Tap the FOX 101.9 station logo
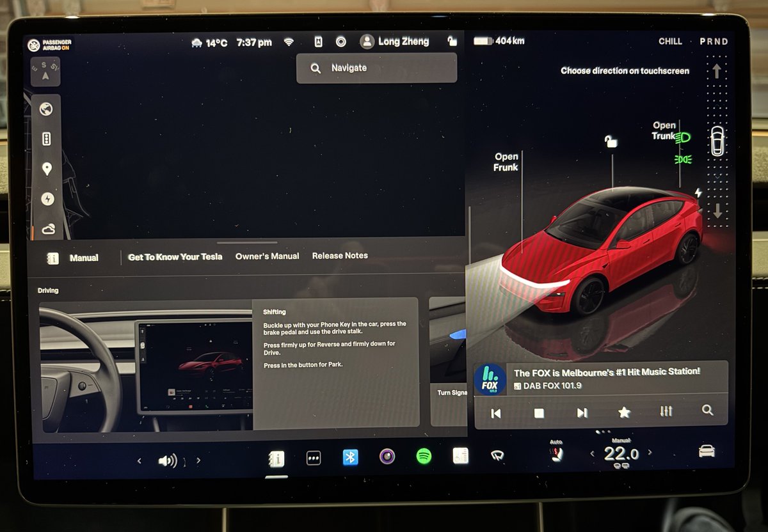This screenshot has height=532, width=768. (x=490, y=379)
